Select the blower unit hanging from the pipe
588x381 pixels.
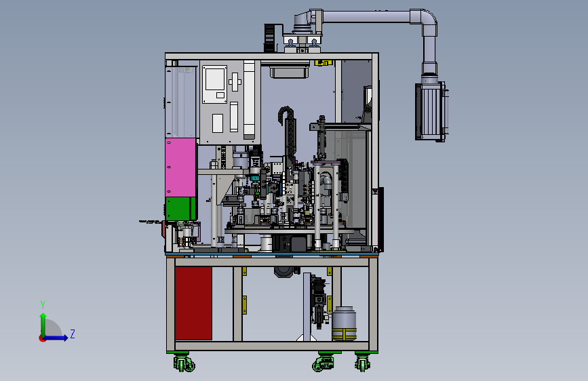click(431, 111)
